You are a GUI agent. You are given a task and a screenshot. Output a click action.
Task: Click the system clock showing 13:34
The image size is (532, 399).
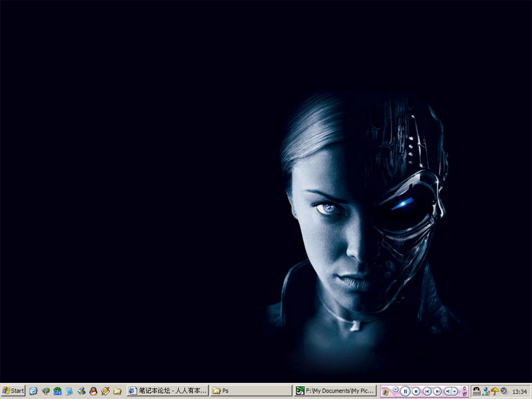[x=519, y=392]
